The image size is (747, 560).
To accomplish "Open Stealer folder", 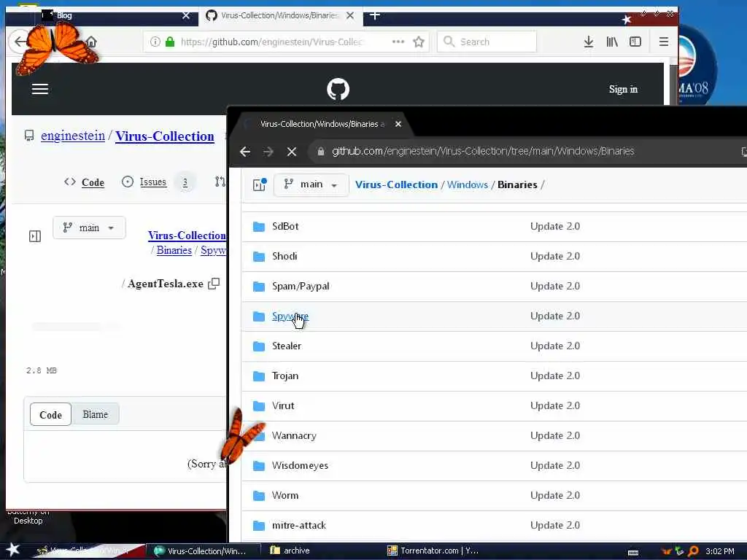I will (286, 346).
